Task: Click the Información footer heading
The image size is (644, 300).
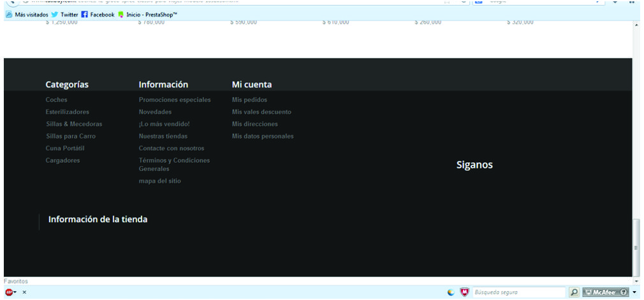Action: [163, 85]
